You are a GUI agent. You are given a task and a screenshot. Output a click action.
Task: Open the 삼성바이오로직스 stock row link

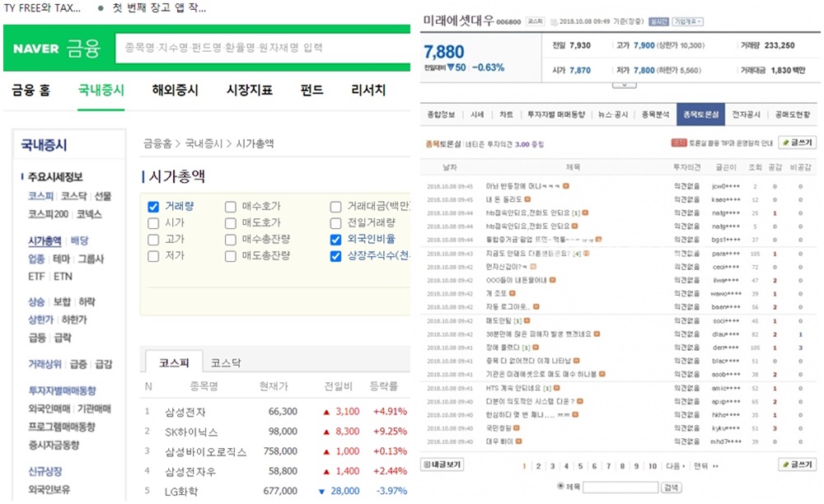tap(205, 452)
